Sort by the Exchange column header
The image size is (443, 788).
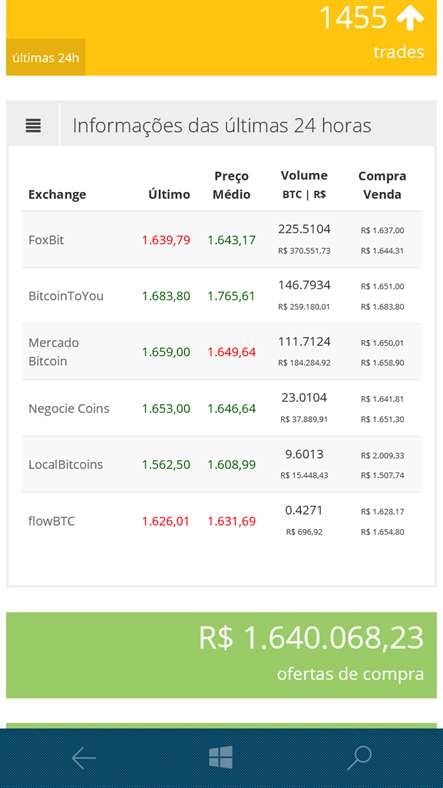57,194
